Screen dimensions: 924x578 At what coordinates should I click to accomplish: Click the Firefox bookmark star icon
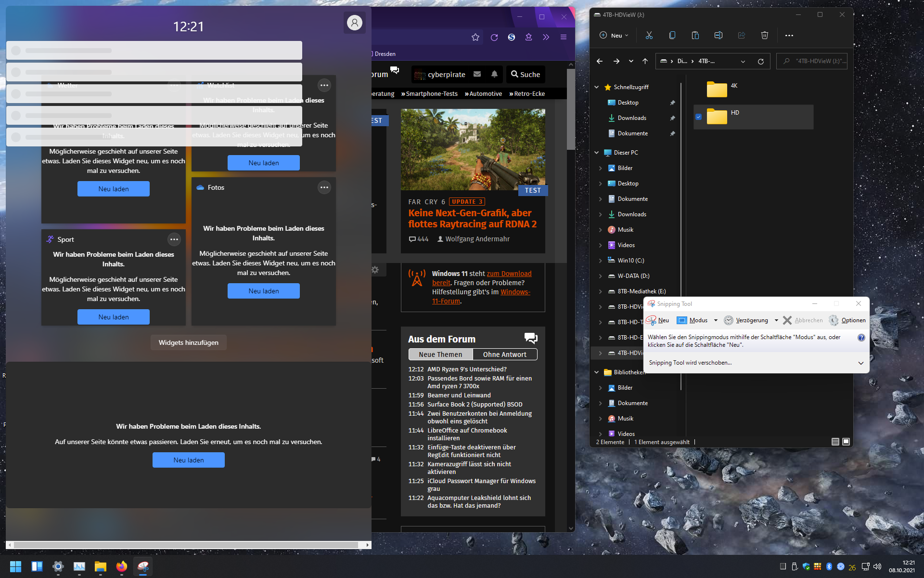[x=475, y=37]
